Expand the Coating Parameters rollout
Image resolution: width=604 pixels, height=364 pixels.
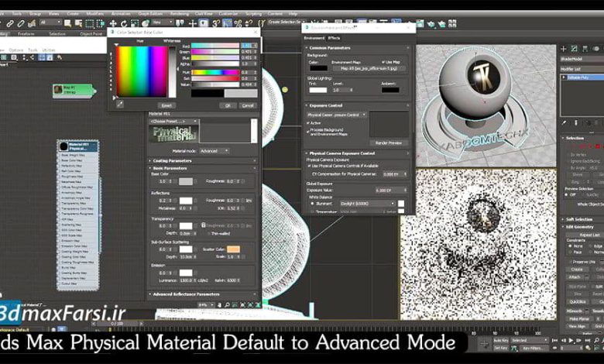tap(203, 160)
